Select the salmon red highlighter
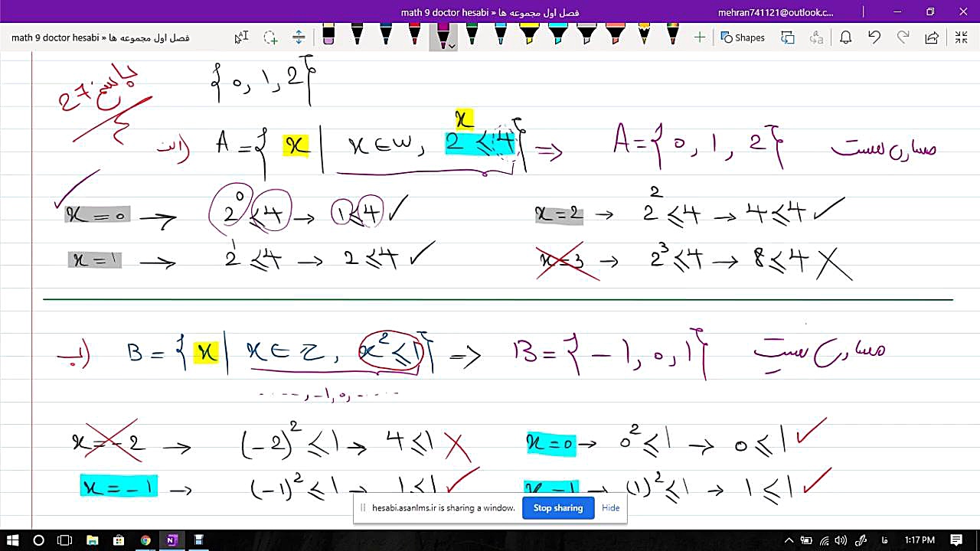 [x=615, y=35]
